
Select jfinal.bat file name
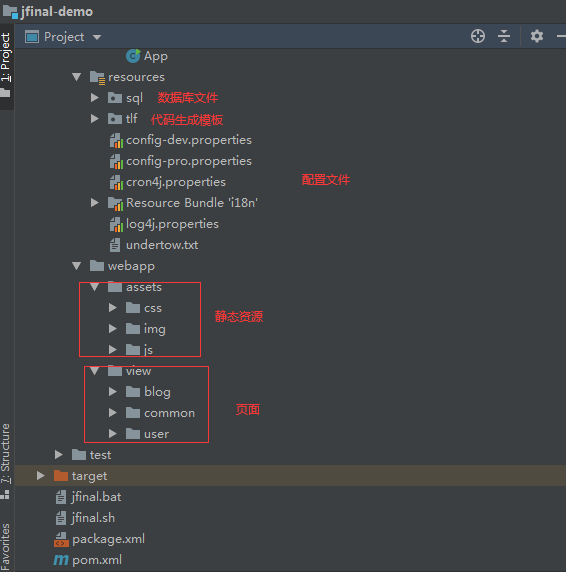coord(96,497)
